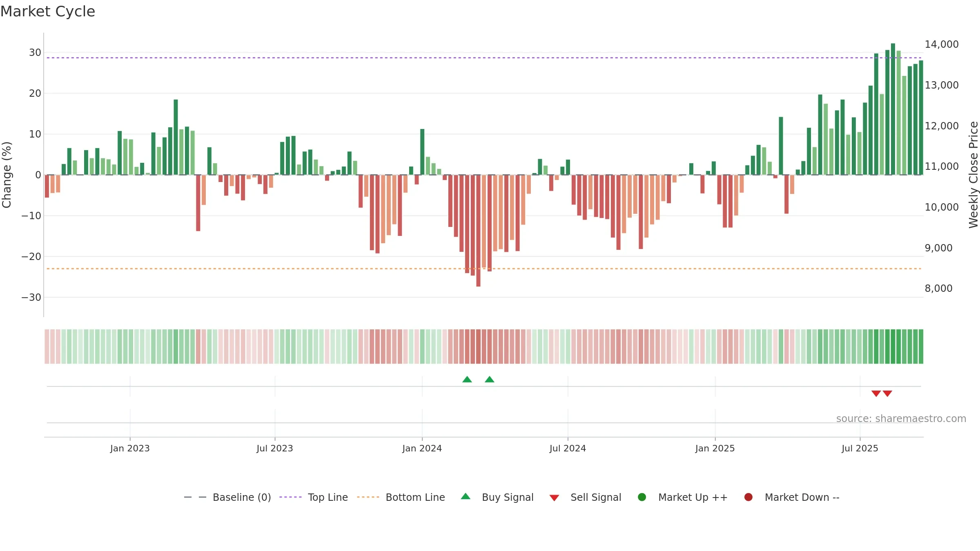This screenshot has width=980, height=551.
Task: Click the Market Cycle chart title
Action: (48, 11)
